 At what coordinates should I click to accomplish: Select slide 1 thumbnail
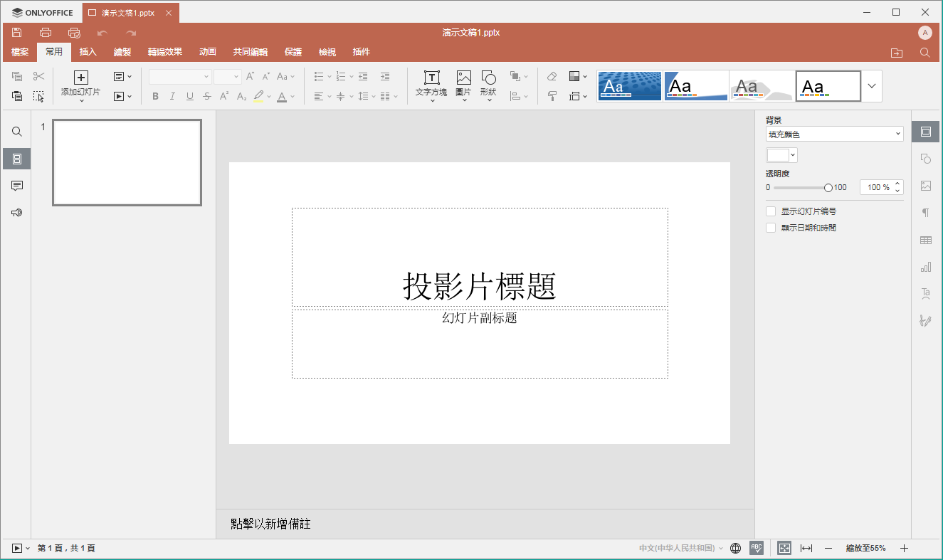[127, 163]
